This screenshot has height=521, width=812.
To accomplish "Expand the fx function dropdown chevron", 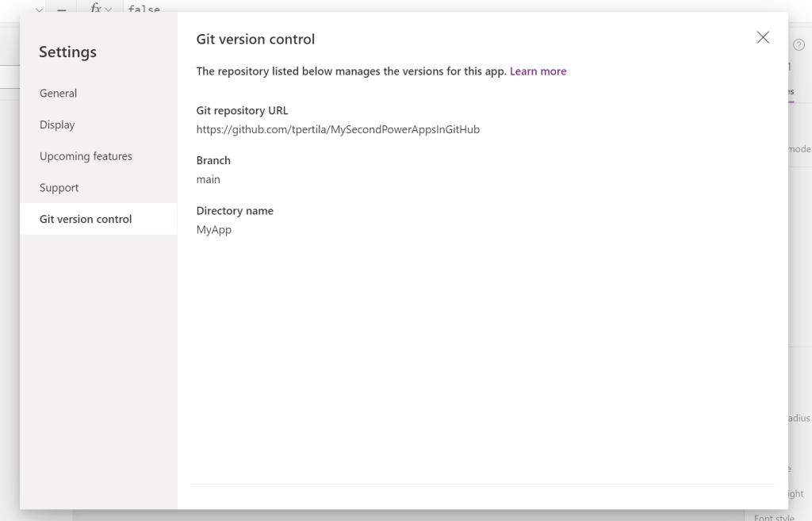I will coord(109,9).
